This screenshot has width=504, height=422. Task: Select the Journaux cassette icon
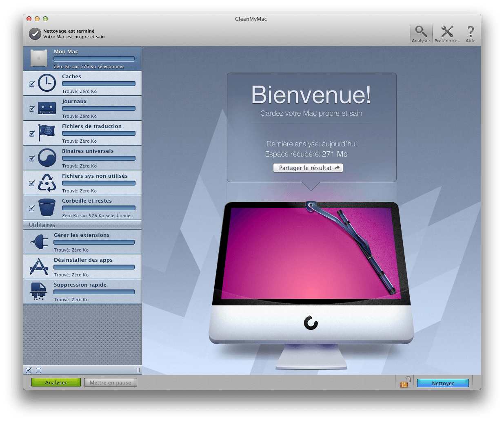pyautogui.click(x=47, y=108)
